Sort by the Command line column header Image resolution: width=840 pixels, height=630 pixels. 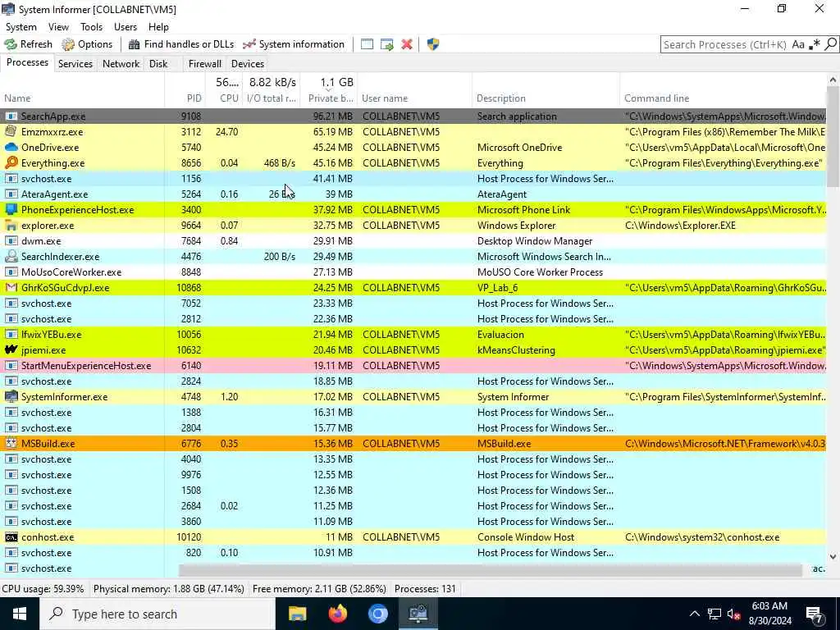click(724, 98)
